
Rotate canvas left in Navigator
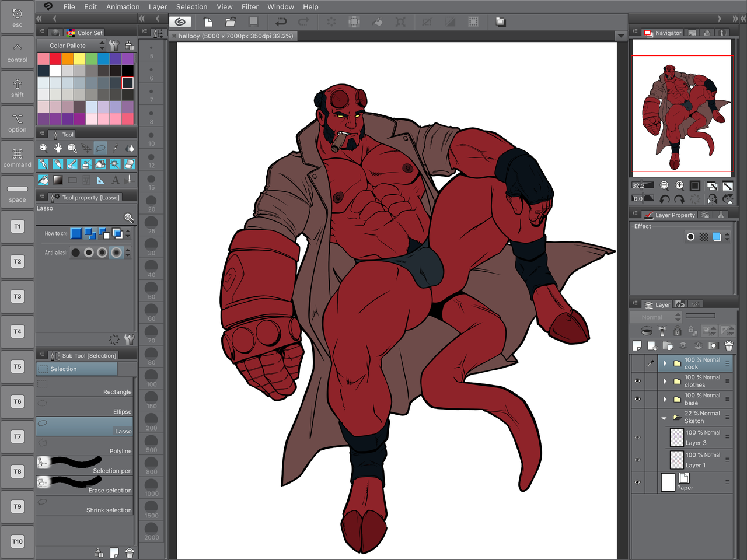tap(664, 199)
